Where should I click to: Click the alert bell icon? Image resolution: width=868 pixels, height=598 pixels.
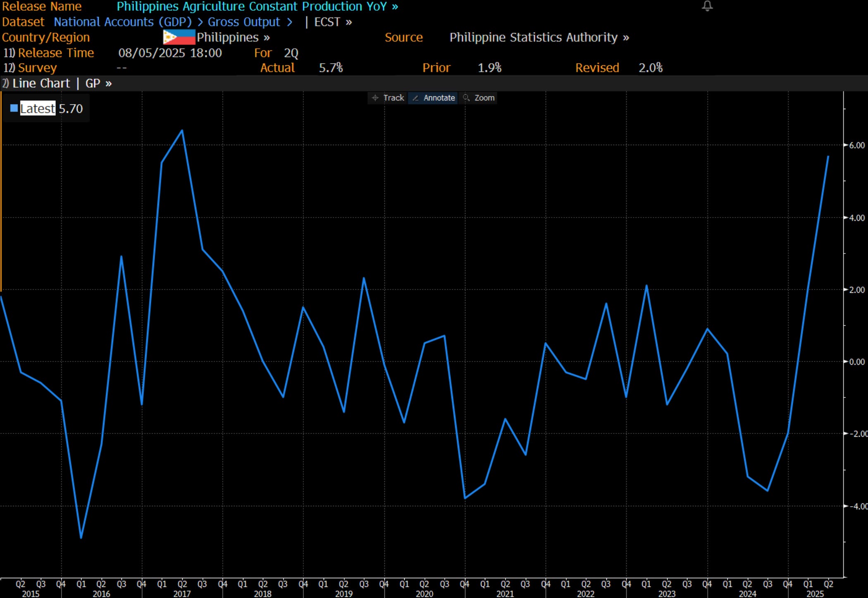[707, 6]
